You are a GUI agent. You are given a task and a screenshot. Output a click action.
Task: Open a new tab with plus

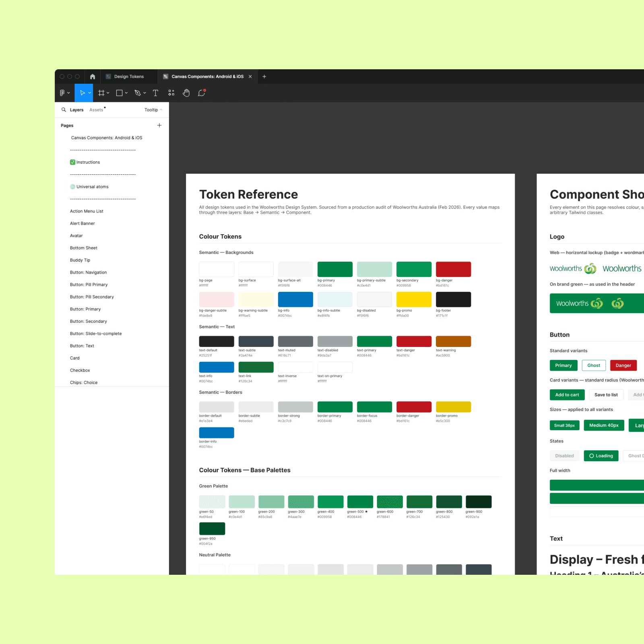pyautogui.click(x=264, y=76)
